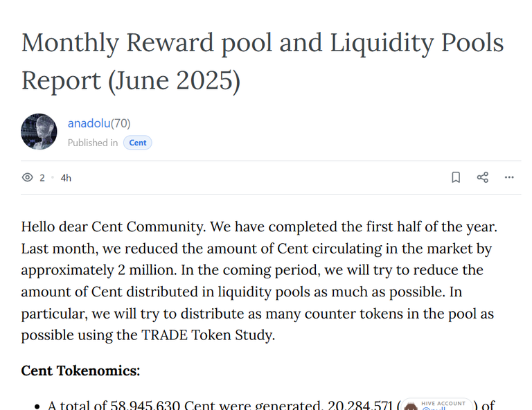Open the Cent community badge
The width and height of the screenshot is (532, 410).
coord(137,143)
